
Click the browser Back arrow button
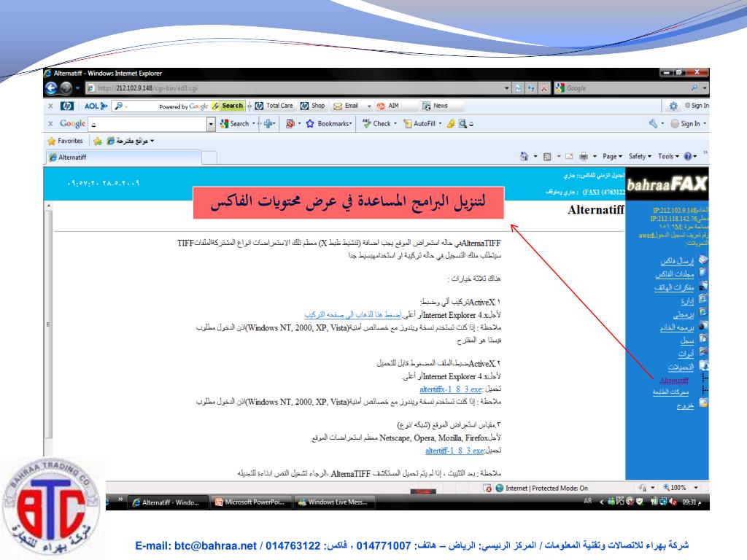pos(51,88)
